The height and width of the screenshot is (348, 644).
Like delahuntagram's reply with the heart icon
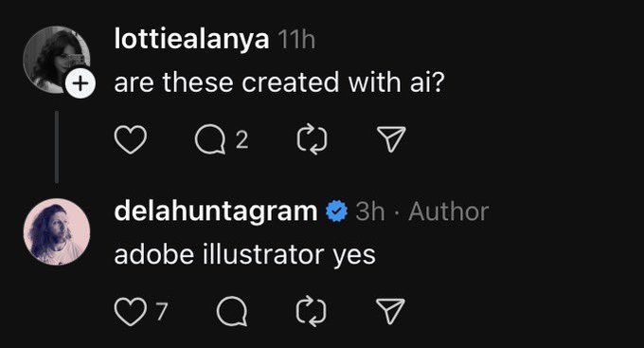(130, 311)
